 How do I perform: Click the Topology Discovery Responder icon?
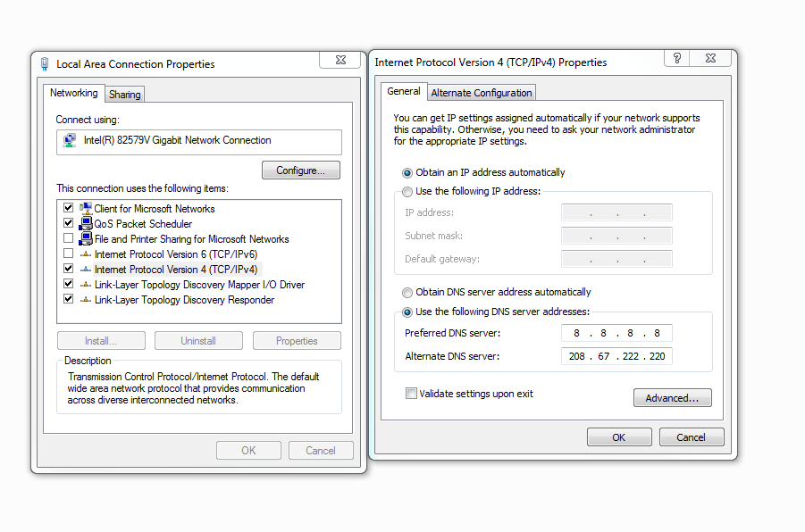pos(86,300)
